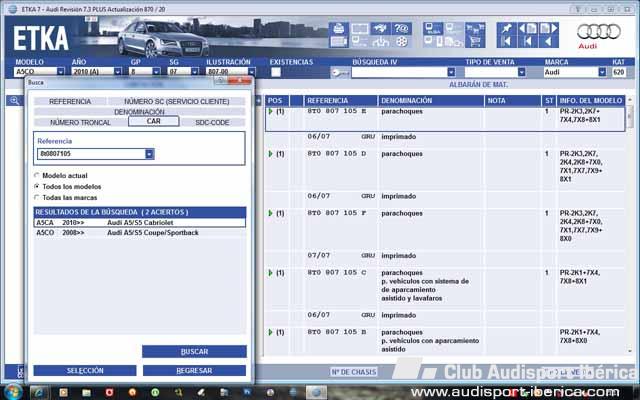Click the blank screen icon next to printer
The image size is (640, 400).
point(360,29)
